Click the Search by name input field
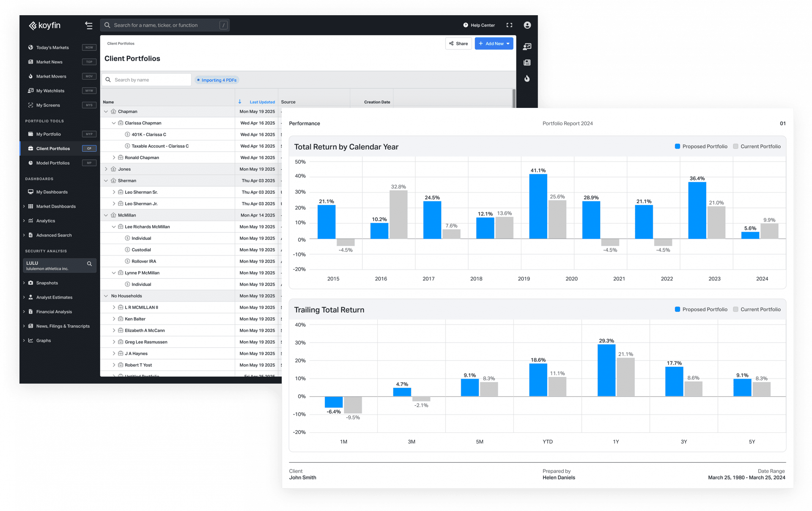 coord(146,80)
